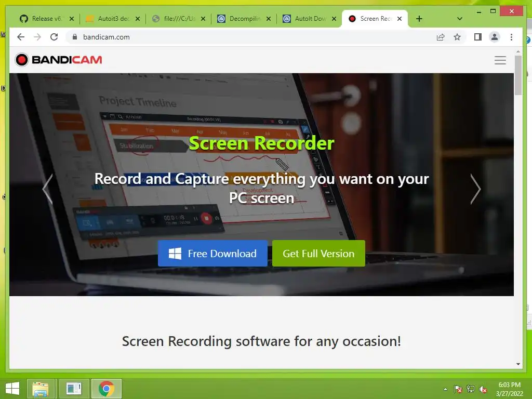532x399 pixels.
Task: Close the Autoit3 dec tab
Action: click(137, 19)
